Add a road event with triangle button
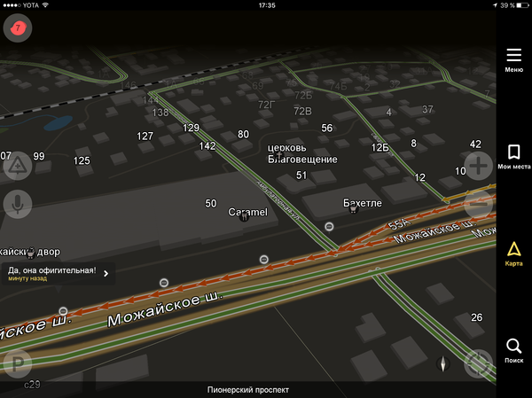Image resolution: width=532 pixels, height=398 pixels. pyautogui.click(x=17, y=166)
